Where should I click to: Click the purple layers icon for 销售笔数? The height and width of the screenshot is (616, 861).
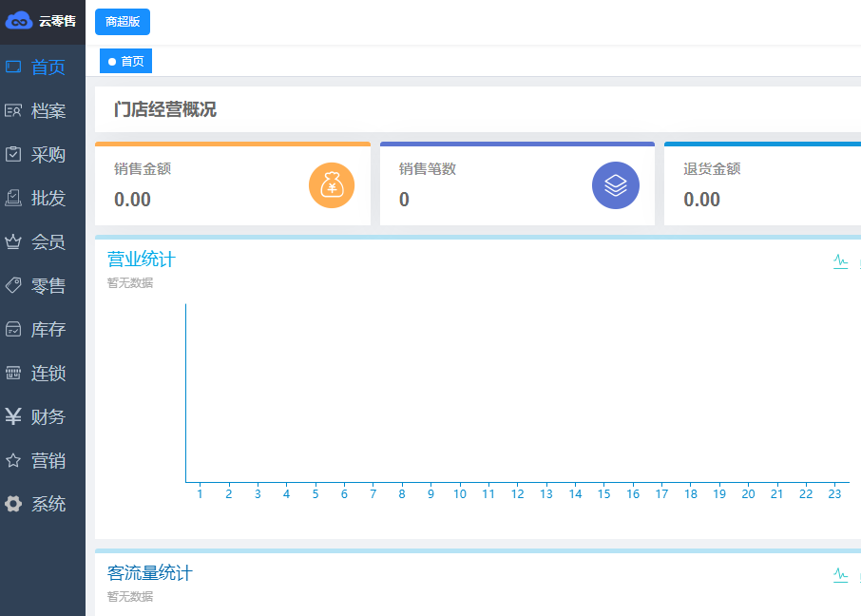[616, 185]
